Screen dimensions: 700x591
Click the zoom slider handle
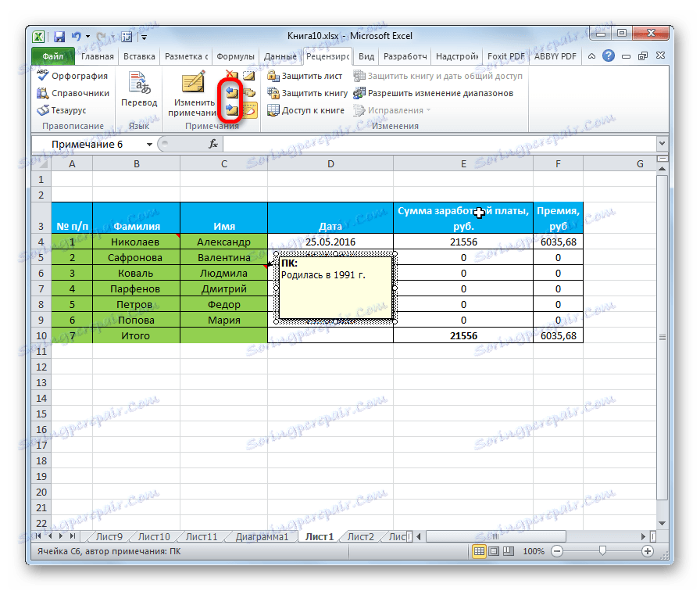(x=602, y=551)
